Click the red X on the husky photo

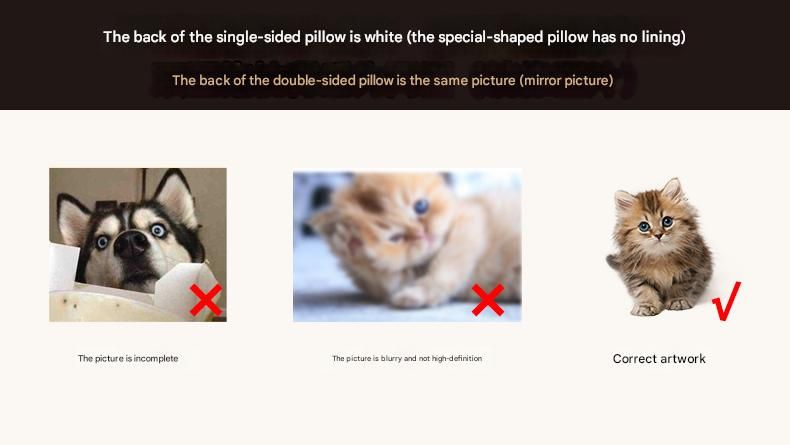pyautogui.click(x=206, y=300)
